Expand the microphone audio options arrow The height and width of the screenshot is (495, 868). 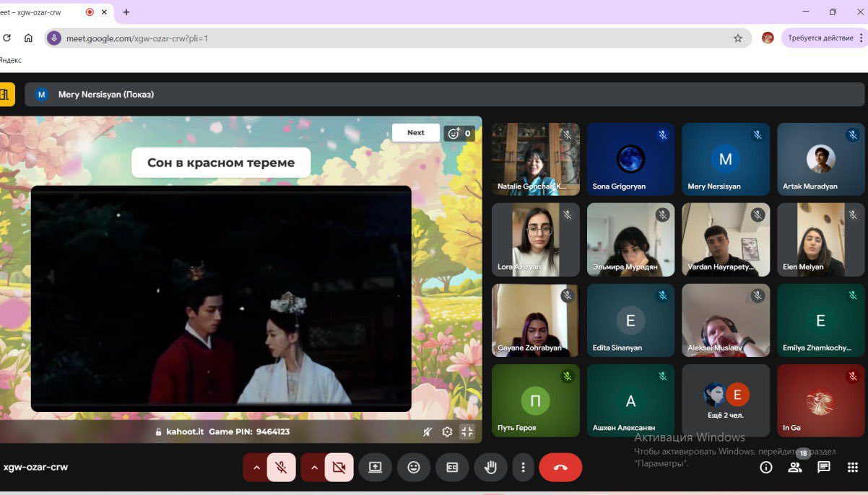click(x=256, y=468)
